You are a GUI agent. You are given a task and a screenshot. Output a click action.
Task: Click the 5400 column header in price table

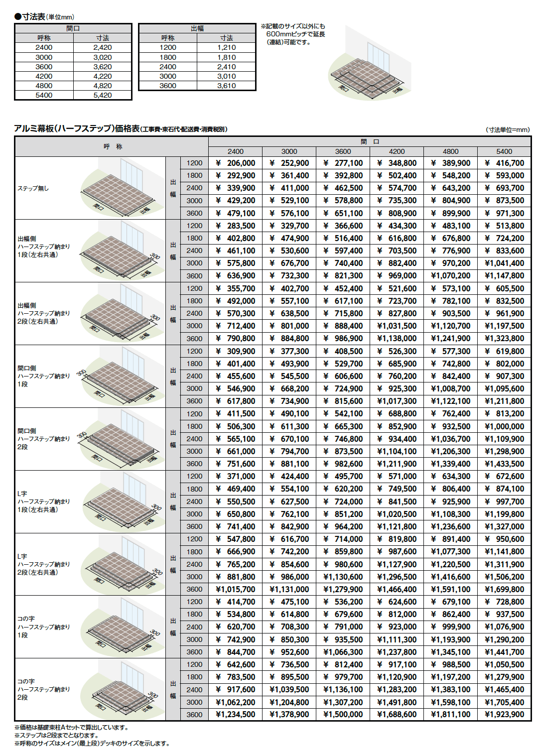click(504, 151)
